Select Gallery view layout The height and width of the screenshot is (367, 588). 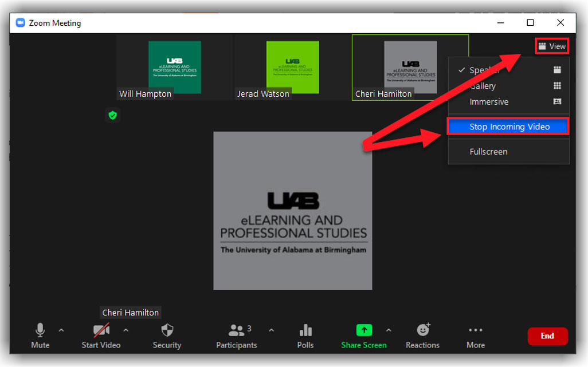(483, 85)
